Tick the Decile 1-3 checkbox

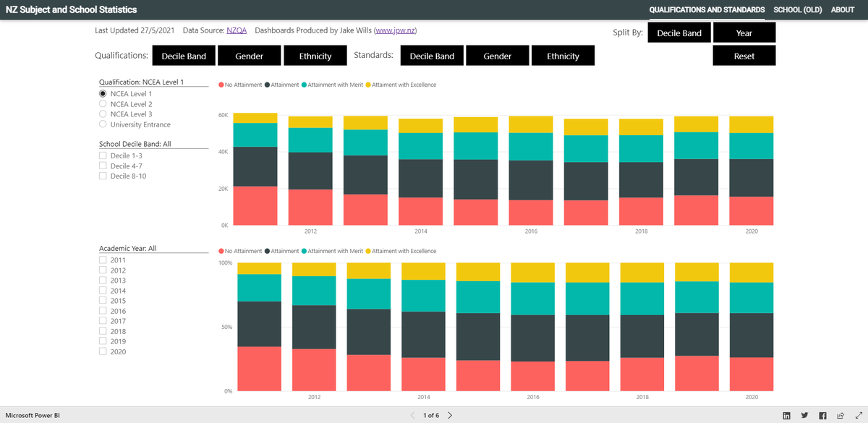103,155
